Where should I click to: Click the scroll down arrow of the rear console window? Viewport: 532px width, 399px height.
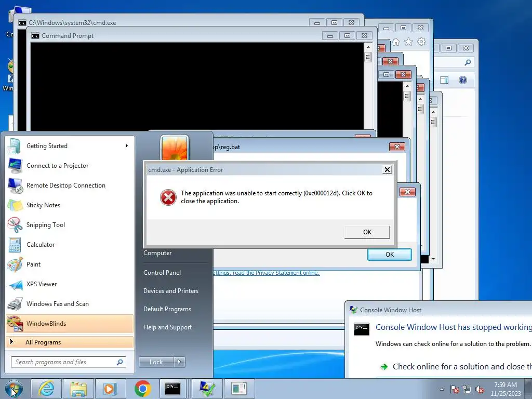(433, 259)
